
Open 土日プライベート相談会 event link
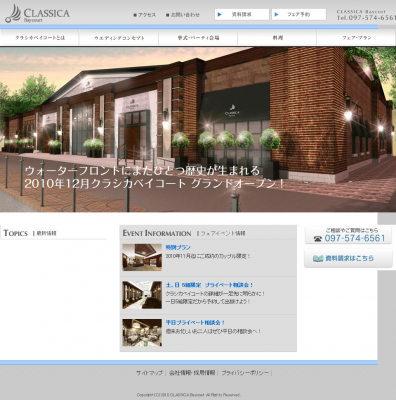point(209,285)
